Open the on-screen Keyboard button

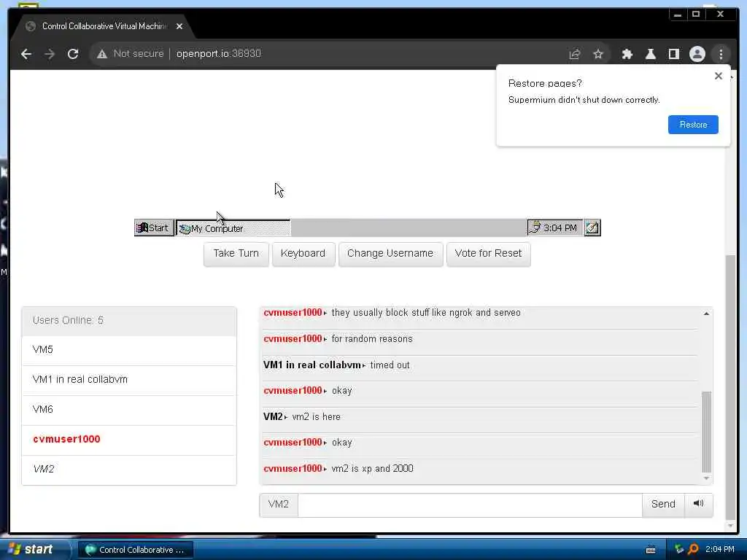(x=303, y=253)
